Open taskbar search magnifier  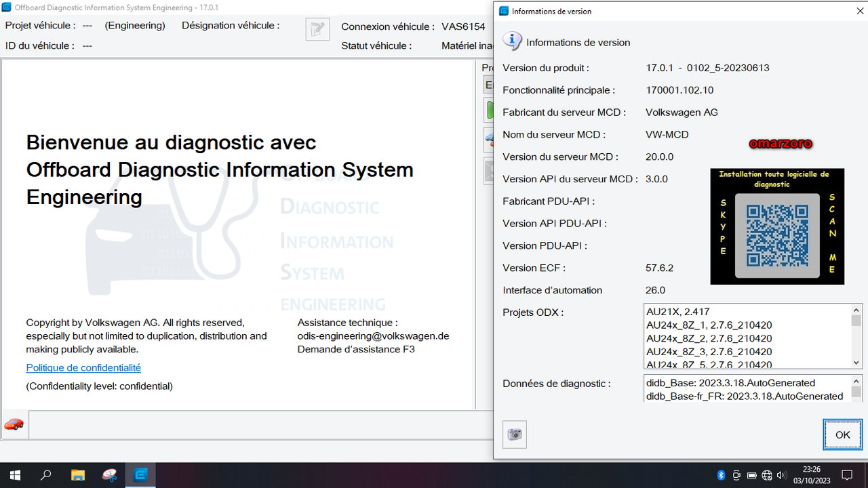[x=46, y=475]
